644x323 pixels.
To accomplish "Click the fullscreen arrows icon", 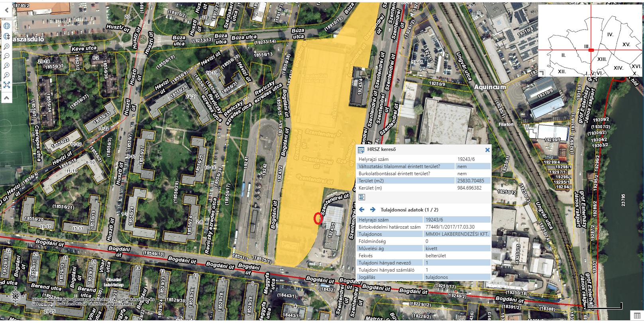I will coord(7,85).
